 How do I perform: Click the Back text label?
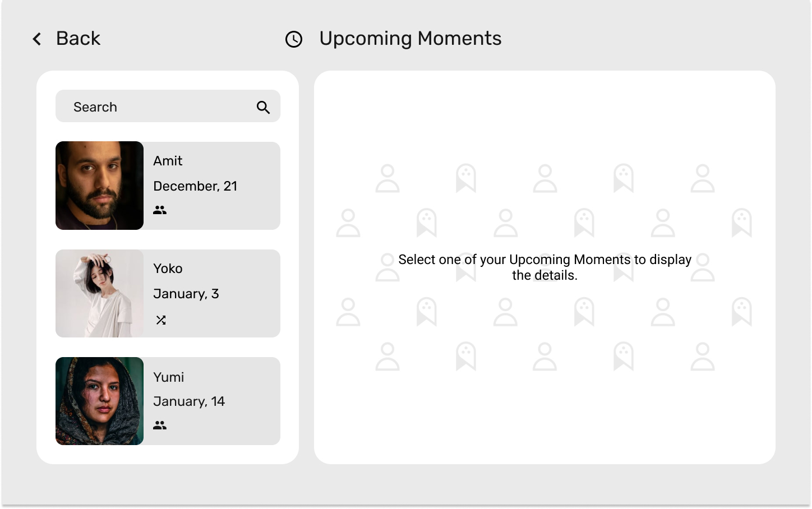click(x=78, y=38)
